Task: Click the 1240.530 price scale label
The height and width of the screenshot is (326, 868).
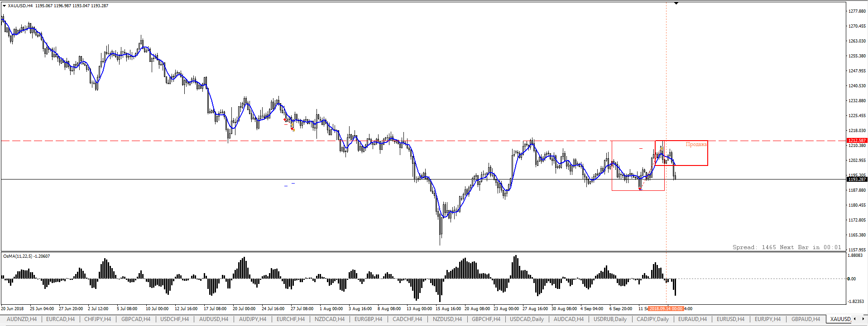Action: click(857, 85)
